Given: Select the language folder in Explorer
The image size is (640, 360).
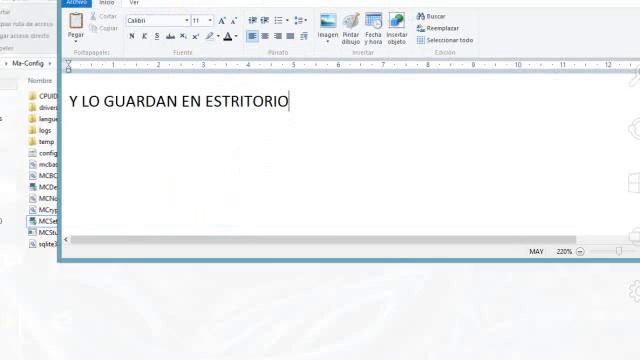Looking at the screenshot, I should tap(43, 119).
